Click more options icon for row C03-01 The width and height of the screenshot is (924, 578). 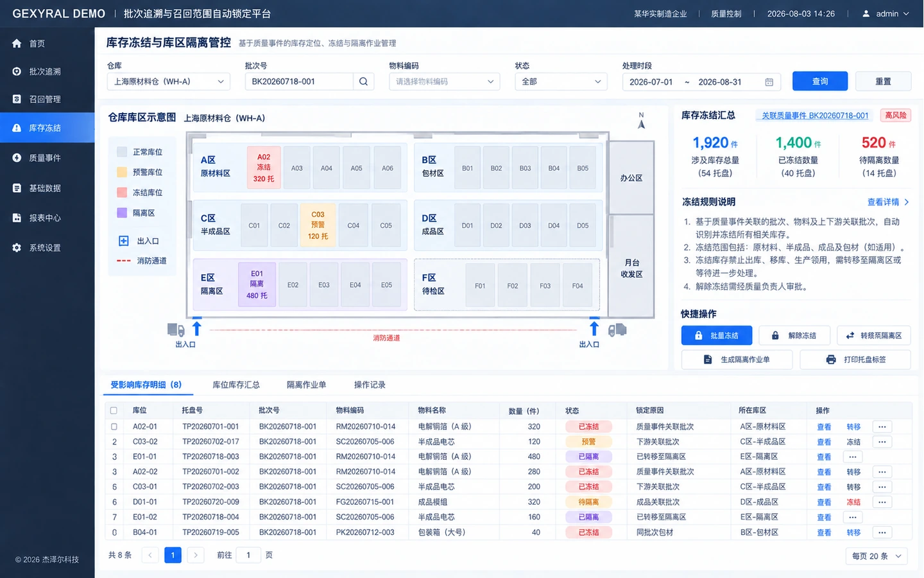pyautogui.click(x=882, y=487)
